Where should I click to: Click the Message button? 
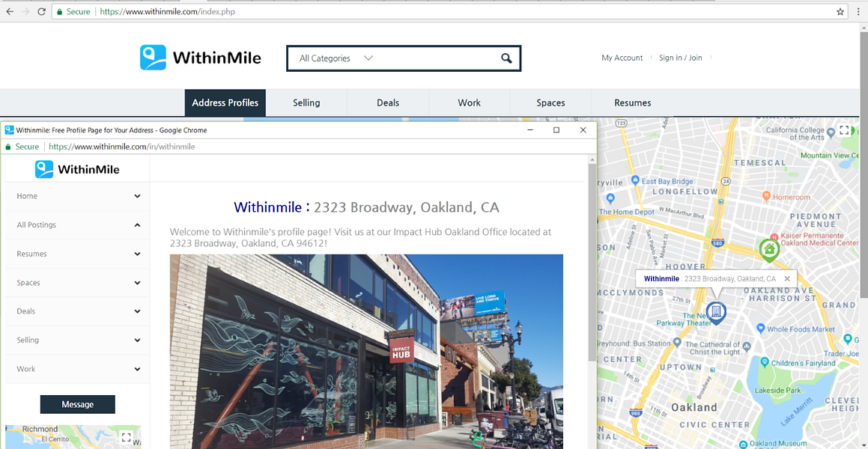coord(77,404)
